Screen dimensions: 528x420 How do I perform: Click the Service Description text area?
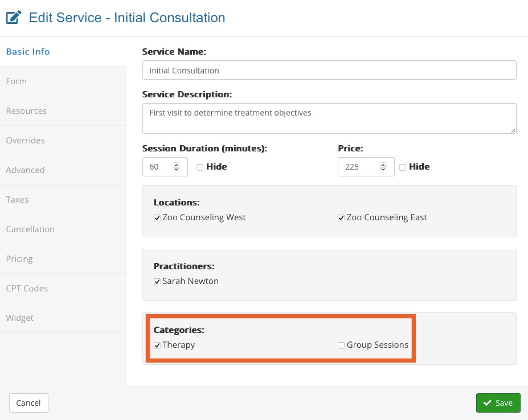[329, 118]
